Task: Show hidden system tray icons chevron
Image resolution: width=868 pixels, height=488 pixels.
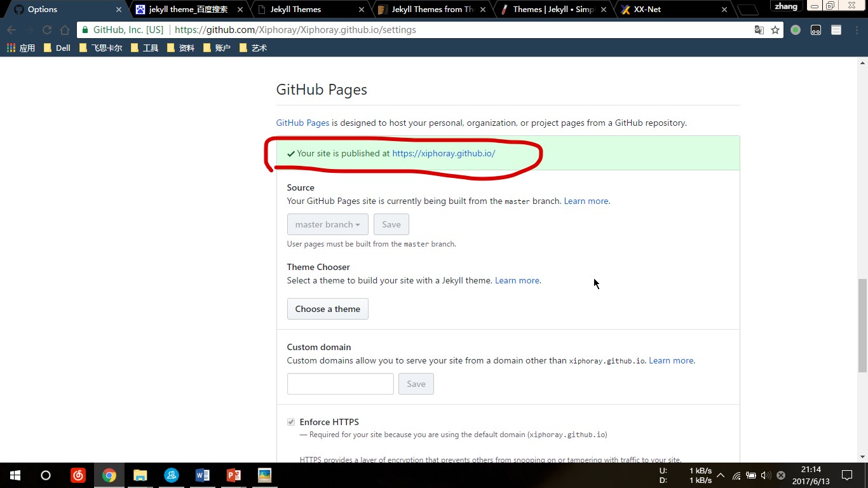Action: [x=721, y=475]
